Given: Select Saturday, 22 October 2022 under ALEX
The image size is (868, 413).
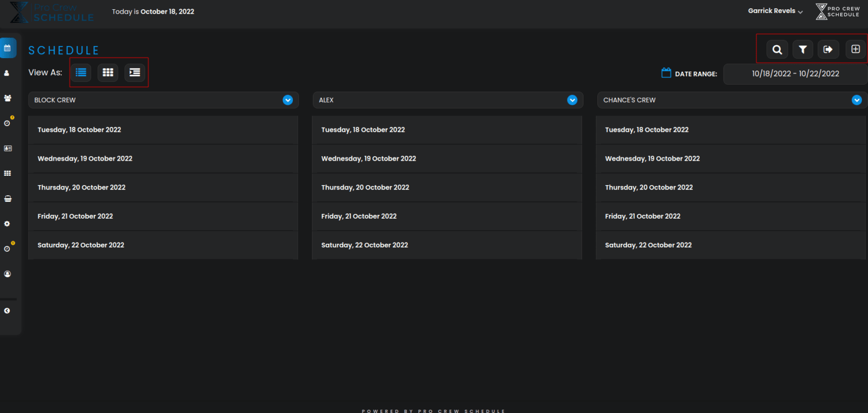Looking at the screenshot, I should click(447, 245).
